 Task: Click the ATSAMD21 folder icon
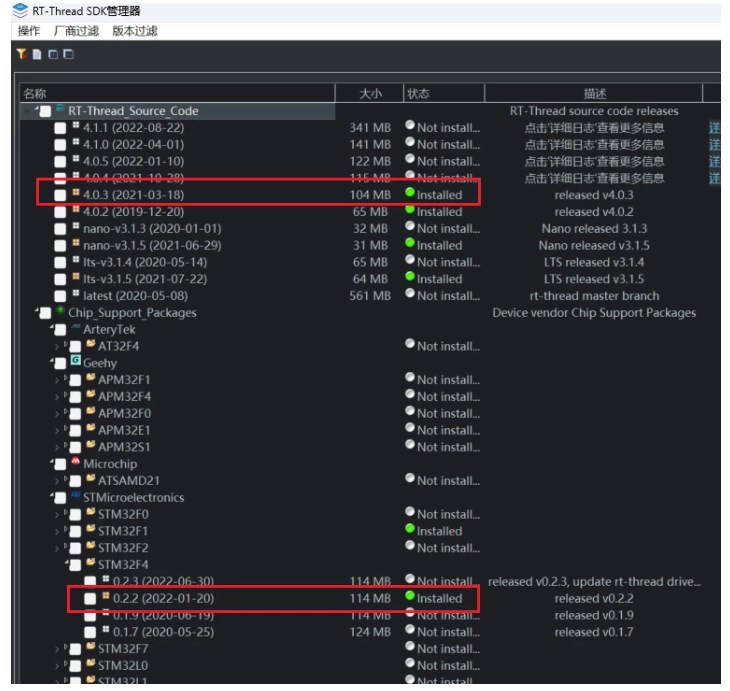tap(91, 478)
